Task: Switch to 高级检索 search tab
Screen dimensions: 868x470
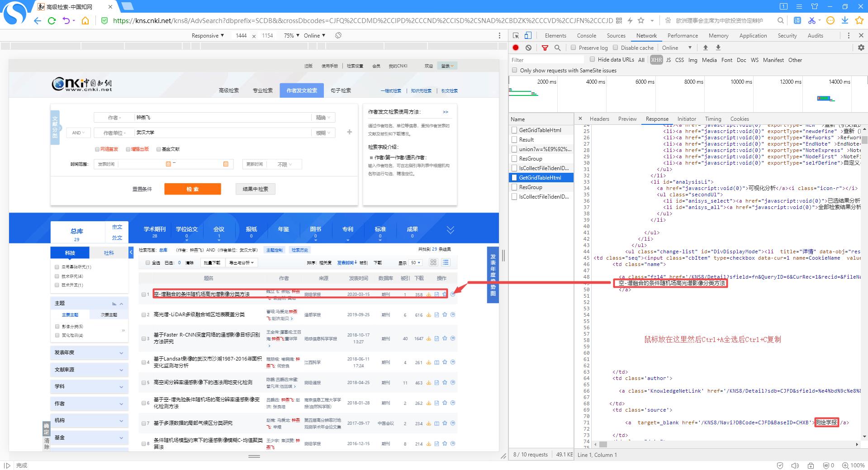Action: (229, 90)
